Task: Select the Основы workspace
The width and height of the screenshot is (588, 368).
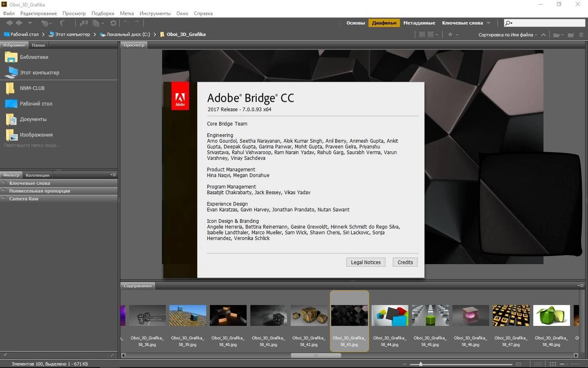Action: 355,23
